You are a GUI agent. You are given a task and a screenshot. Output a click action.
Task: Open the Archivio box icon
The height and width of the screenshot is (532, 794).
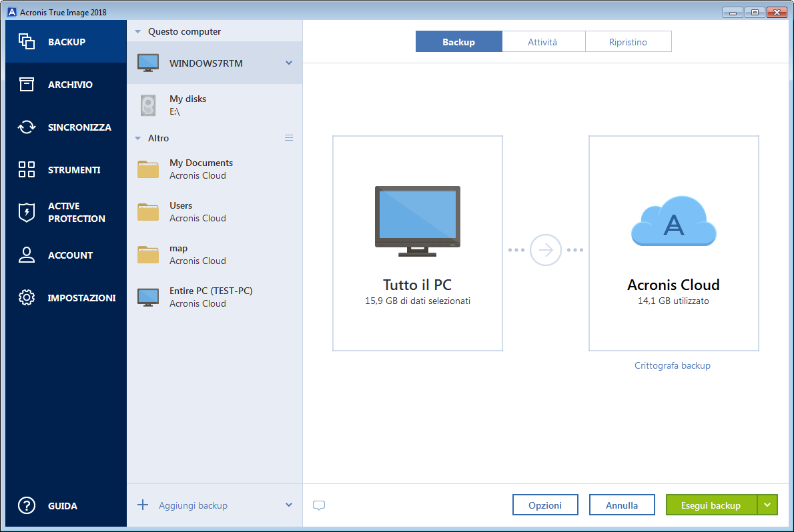click(x=26, y=84)
